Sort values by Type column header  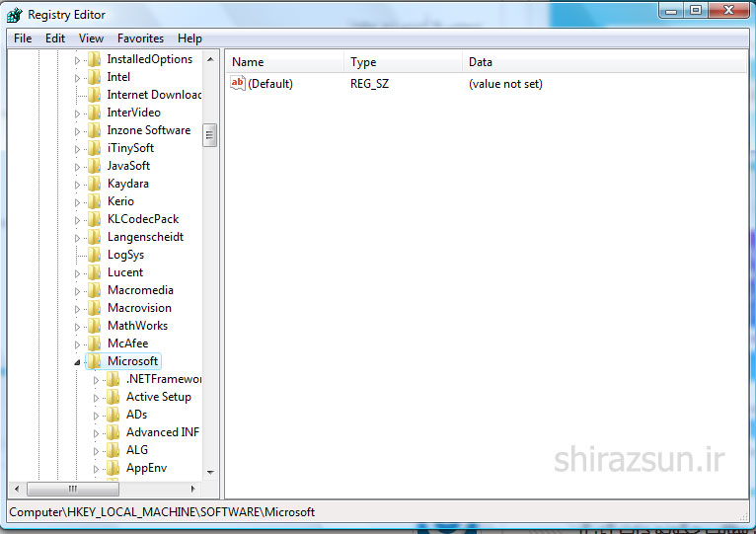[x=403, y=62]
